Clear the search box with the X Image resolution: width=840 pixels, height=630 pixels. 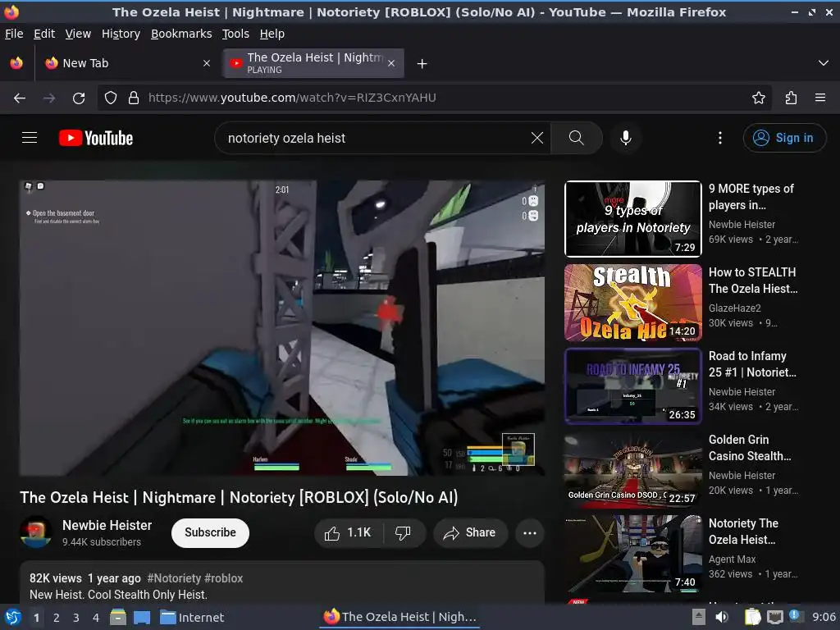click(536, 138)
